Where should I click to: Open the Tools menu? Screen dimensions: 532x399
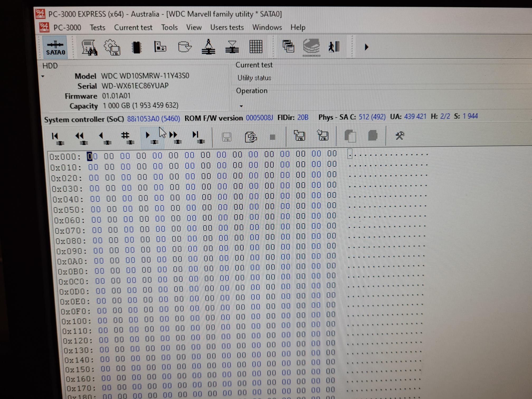(x=169, y=27)
